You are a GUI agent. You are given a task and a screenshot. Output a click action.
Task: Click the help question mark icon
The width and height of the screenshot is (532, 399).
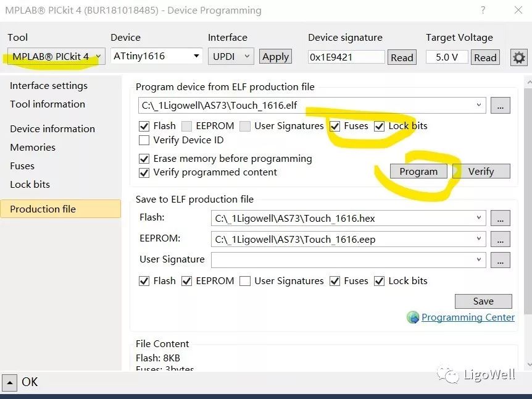point(483,10)
